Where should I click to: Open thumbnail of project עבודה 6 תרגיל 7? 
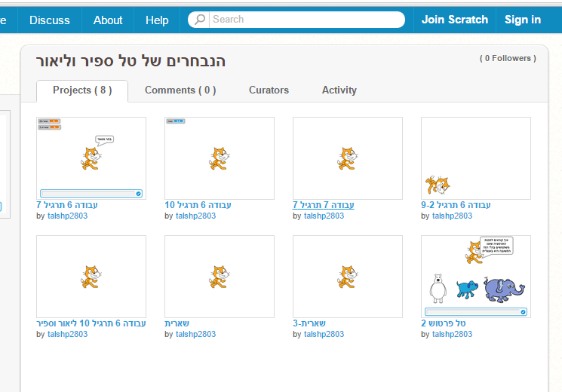[x=91, y=158]
